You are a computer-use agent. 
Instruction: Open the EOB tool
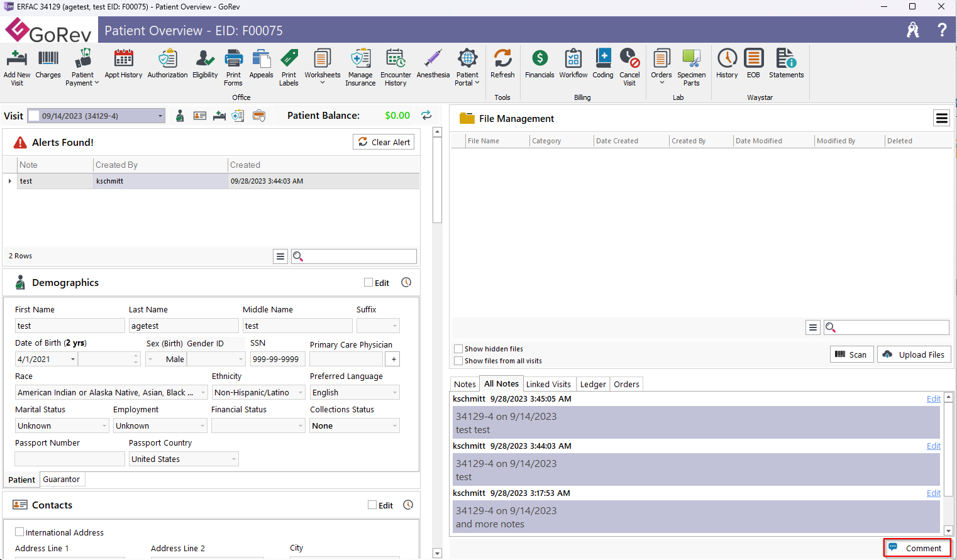tap(753, 63)
